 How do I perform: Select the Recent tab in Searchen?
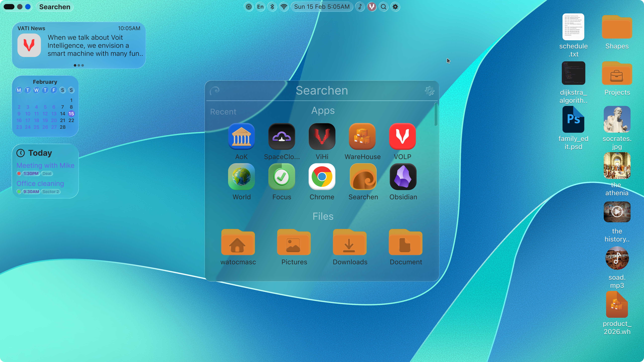tap(223, 112)
